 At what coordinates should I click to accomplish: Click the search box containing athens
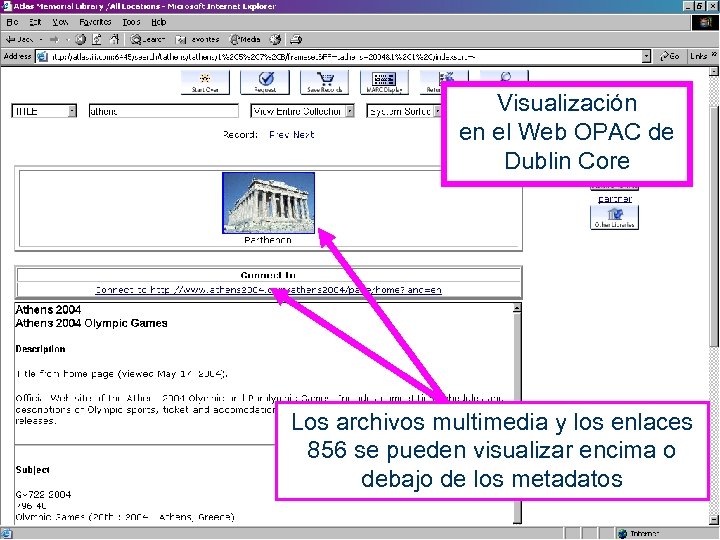click(163, 111)
